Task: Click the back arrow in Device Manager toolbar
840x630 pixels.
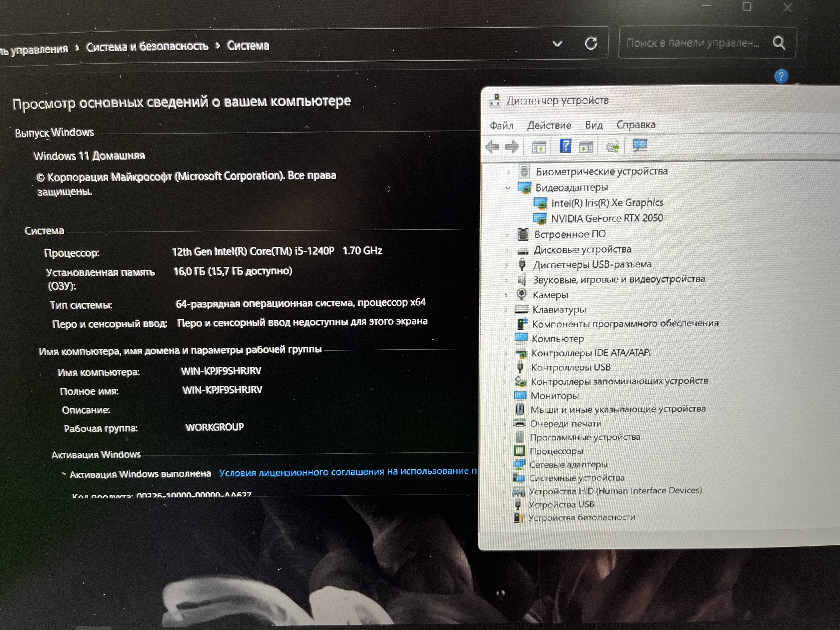Action: (x=492, y=147)
